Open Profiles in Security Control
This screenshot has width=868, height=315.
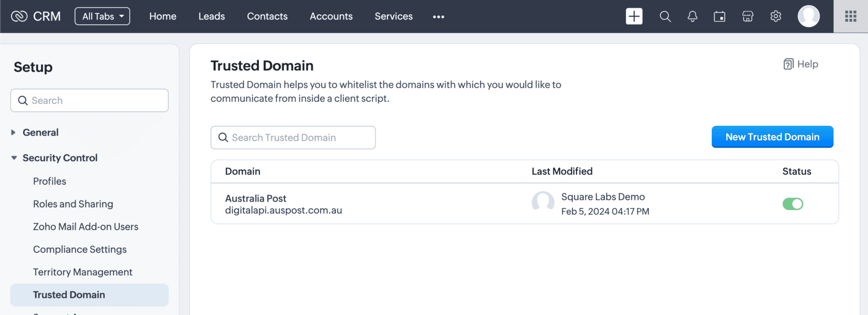(x=49, y=181)
